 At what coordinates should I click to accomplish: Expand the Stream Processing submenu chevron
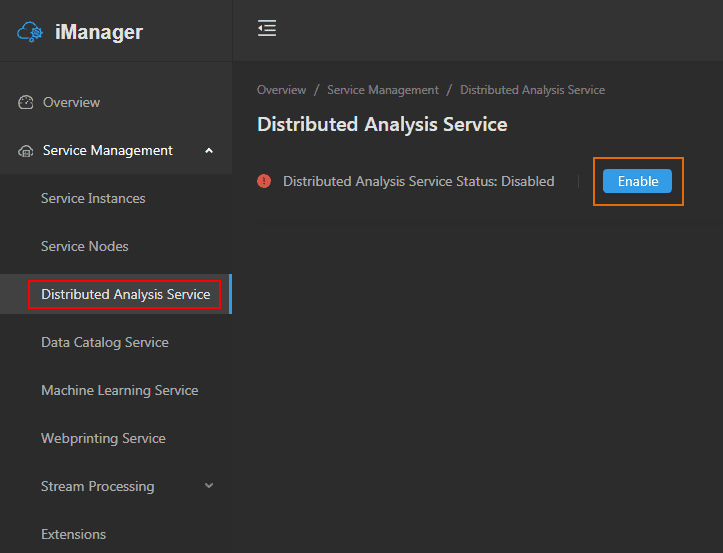pyautogui.click(x=209, y=486)
